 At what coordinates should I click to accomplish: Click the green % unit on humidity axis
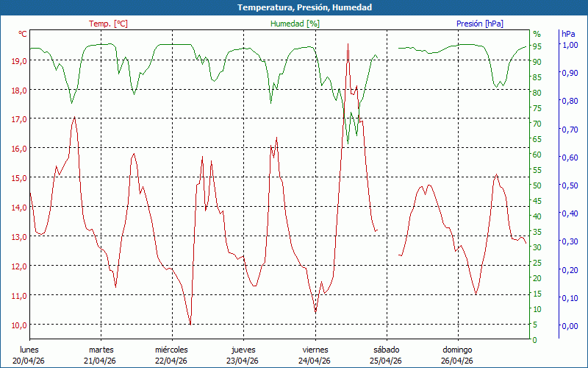tap(537, 34)
